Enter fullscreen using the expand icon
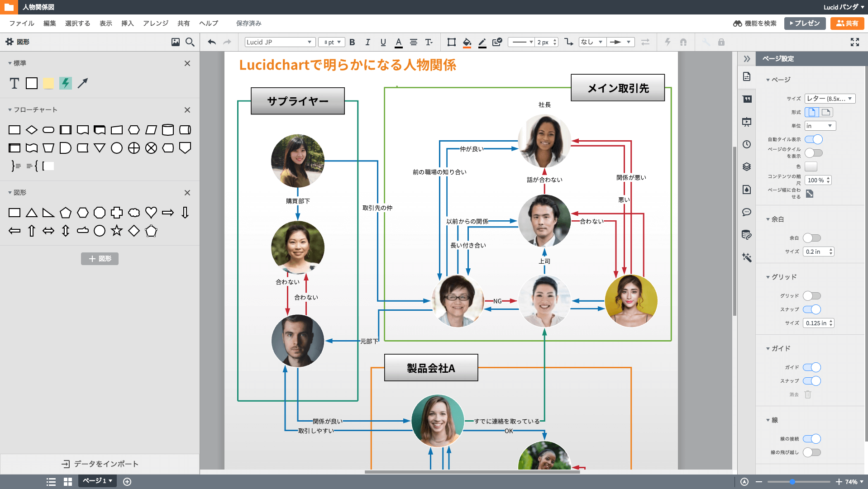Viewport: 868px width, 489px height. pos(854,42)
